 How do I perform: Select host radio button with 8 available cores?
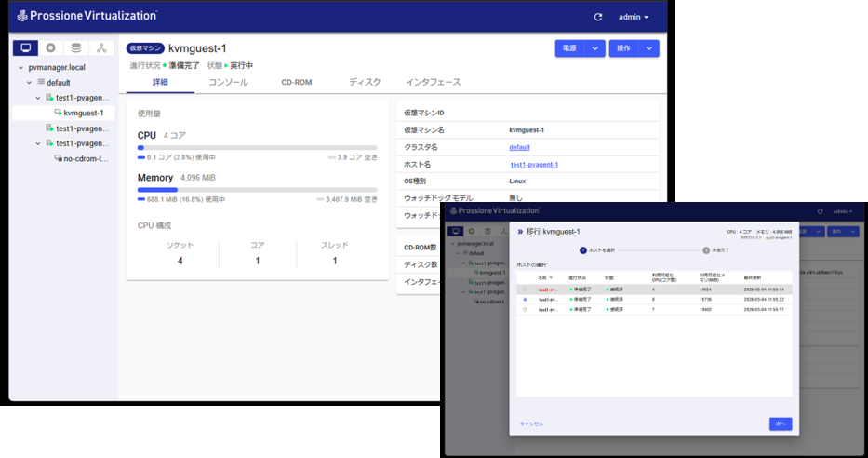[525, 300]
